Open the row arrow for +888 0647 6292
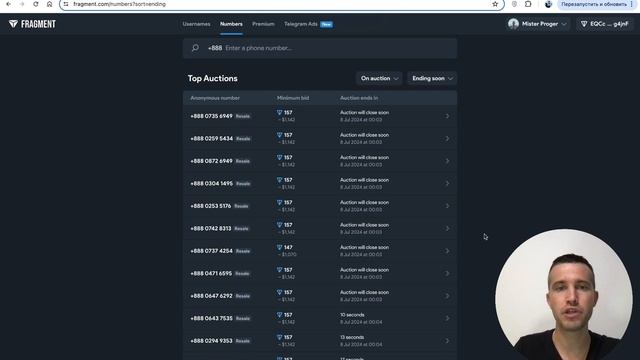 coord(447,296)
